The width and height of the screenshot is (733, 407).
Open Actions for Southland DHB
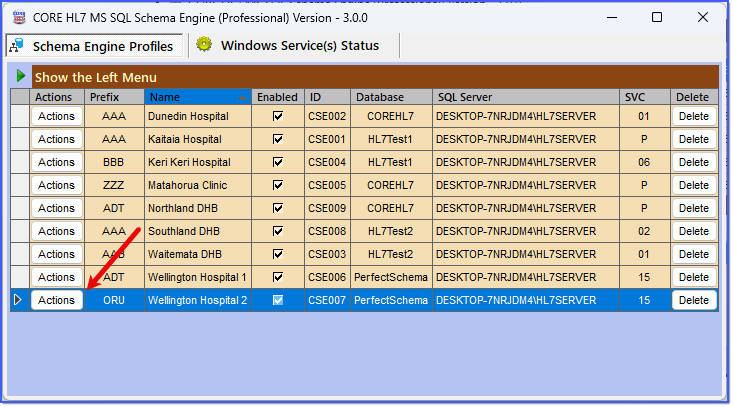[57, 231]
